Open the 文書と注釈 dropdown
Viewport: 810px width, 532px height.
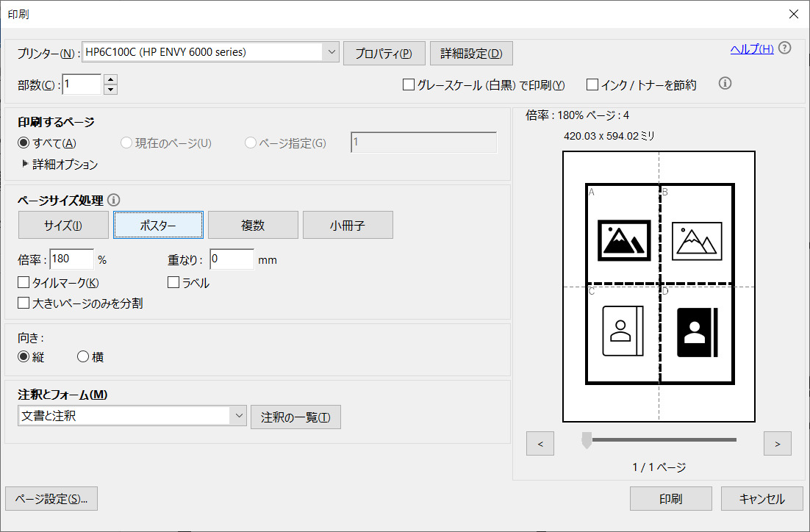pyautogui.click(x=238, y=416)
